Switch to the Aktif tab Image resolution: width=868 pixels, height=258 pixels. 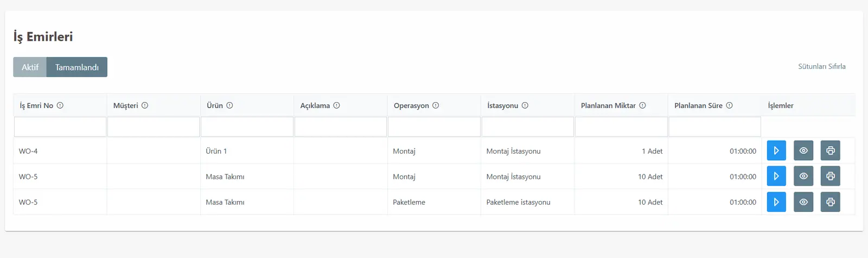(x=30, y=67)
